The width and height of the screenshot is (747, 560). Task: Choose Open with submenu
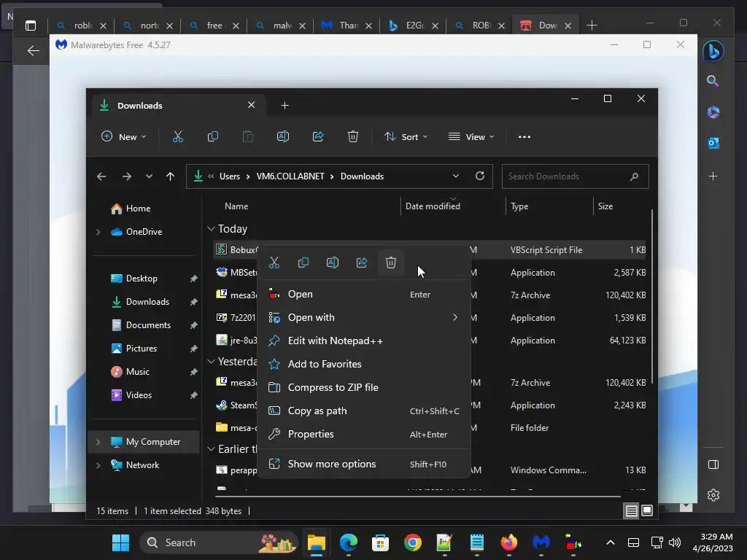(364, 318)
